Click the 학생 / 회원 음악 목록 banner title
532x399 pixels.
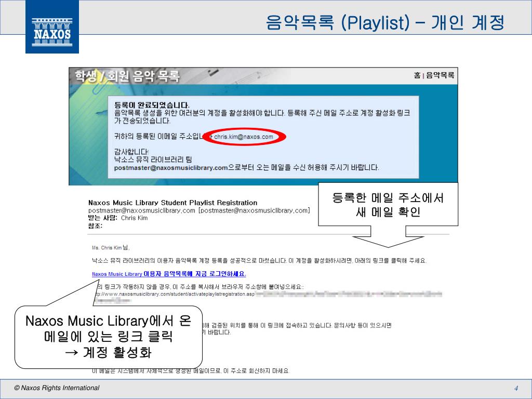127,76
